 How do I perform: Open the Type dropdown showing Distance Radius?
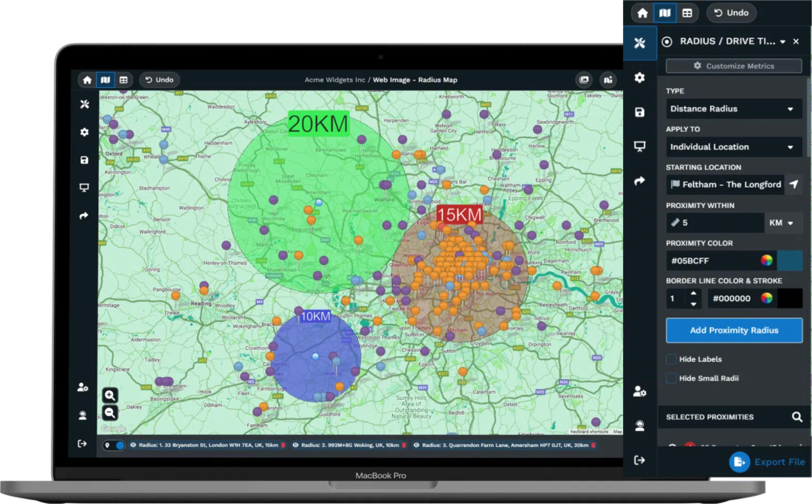pyautogui.click(x=733, y=109)
